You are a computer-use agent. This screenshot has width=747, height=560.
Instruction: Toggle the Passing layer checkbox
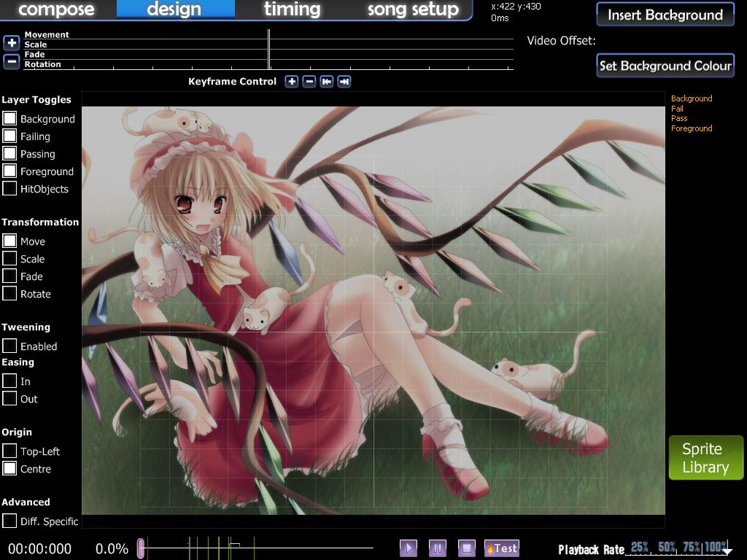[x=9, y=153]
